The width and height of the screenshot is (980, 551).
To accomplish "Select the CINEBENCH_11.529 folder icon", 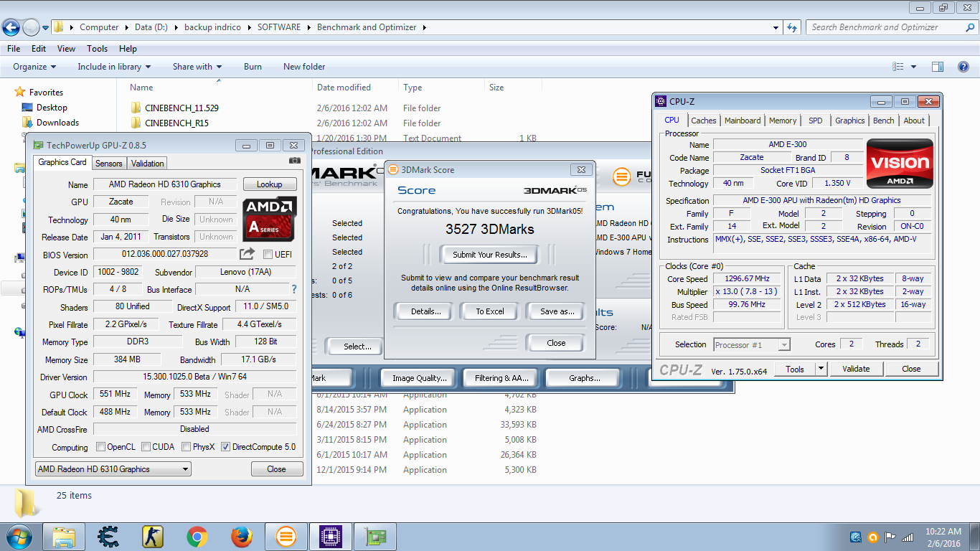I will 136,108.
